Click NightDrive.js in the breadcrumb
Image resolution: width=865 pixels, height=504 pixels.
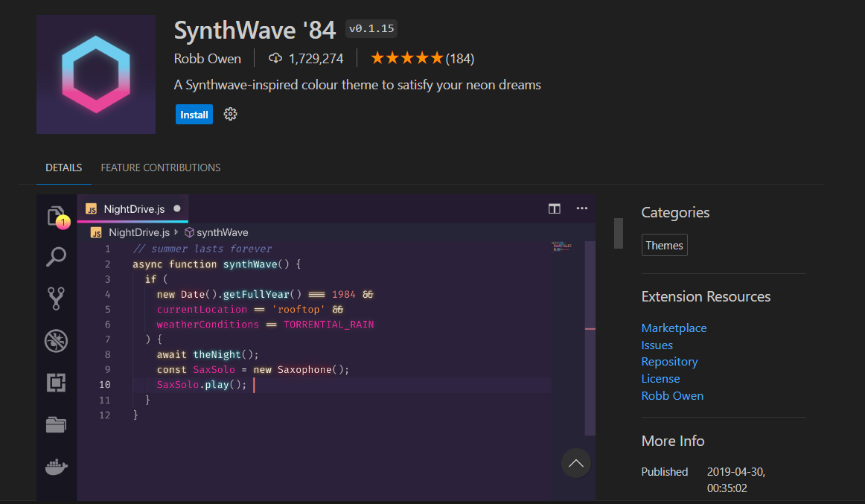[139, 233]
